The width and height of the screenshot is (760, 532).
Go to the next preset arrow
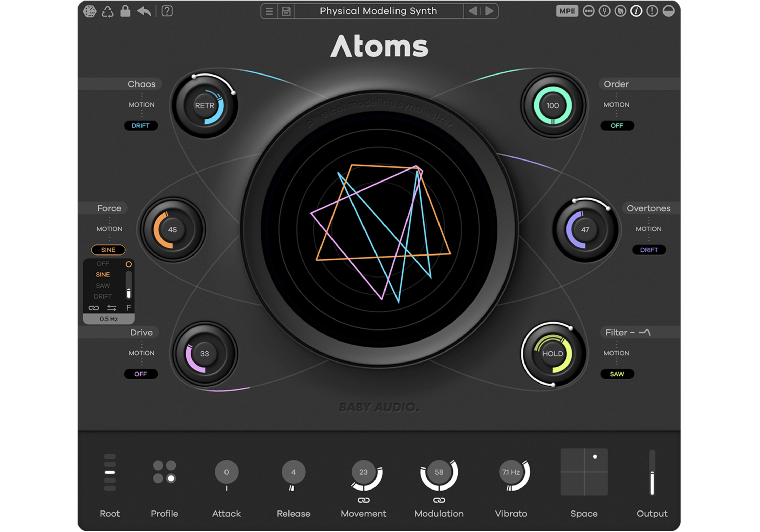(489, 11)
